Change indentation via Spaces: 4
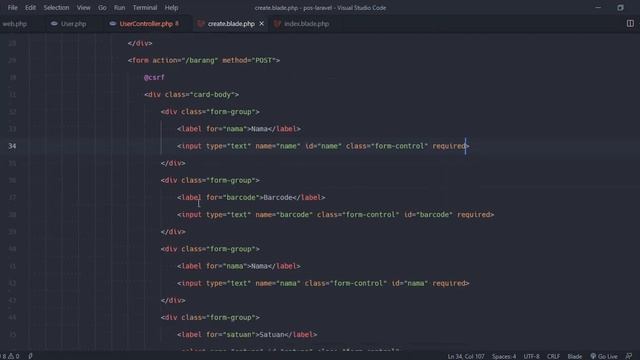This screenshot has height=360, width=640. pyautogui.click(x=504, y=356)
